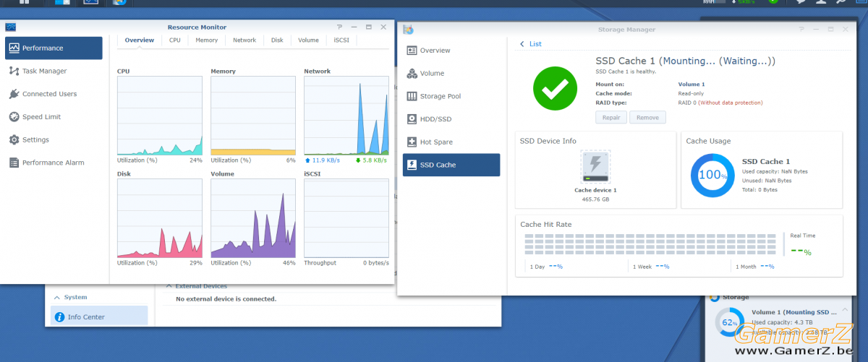
Task: Switch to Memory tab
Action: [x=207, y=40]
